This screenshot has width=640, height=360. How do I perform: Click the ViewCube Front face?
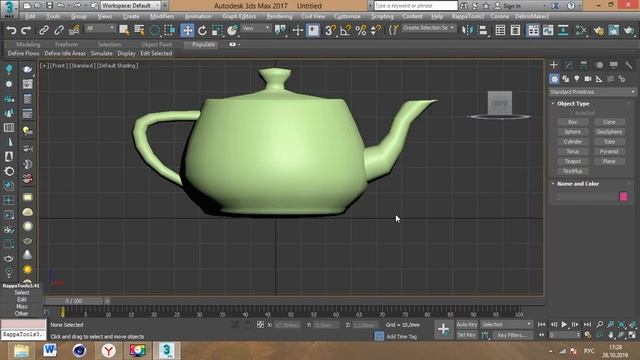[x=500, y=103]
